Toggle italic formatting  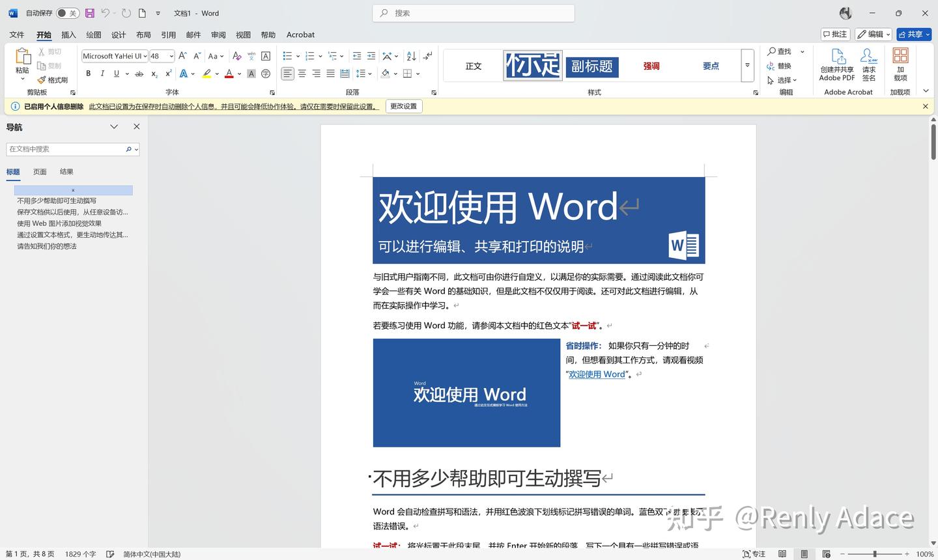coord(102,74)
